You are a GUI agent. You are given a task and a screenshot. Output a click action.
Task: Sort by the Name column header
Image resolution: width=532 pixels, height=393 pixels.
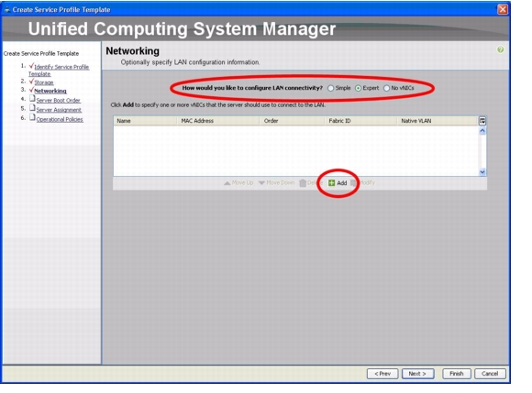click(x=145, y=121)
